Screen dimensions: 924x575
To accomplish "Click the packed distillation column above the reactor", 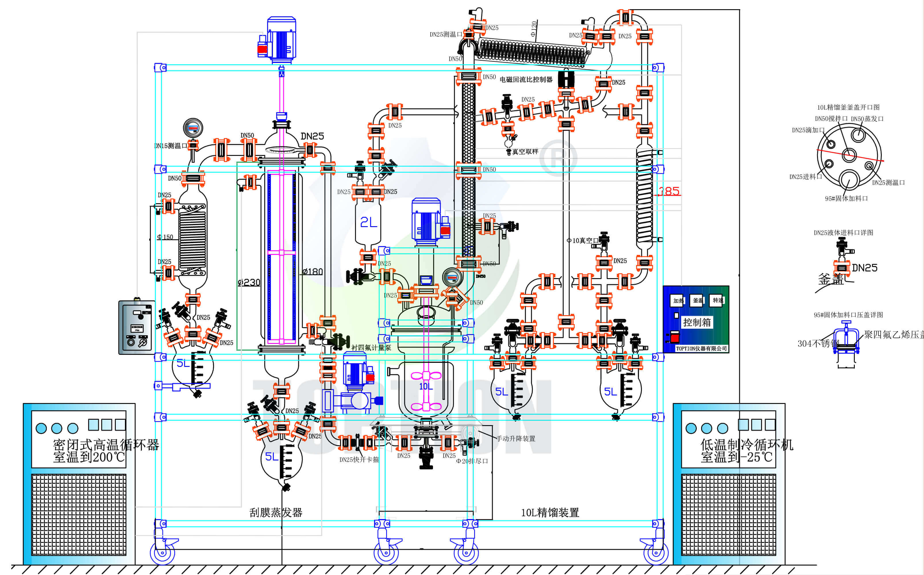I will [x=468, y=169].
